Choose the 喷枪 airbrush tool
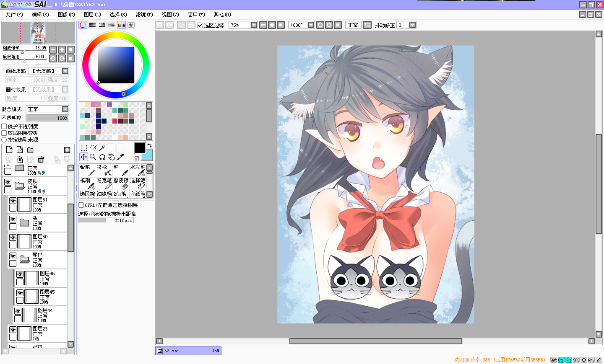Image resolution: width=604 pixels, height=364 pixels. pyautogui.click(x=104, y=170)
